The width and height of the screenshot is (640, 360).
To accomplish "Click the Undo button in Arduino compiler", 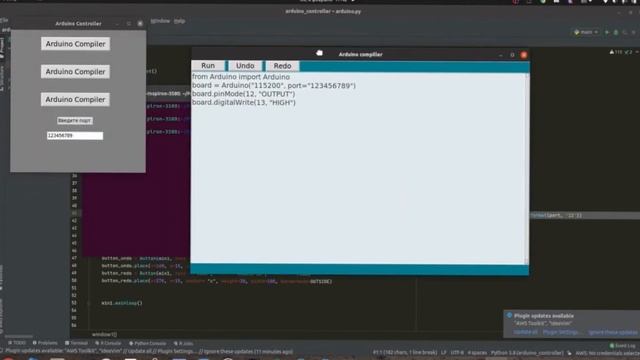I will [245, 66].
